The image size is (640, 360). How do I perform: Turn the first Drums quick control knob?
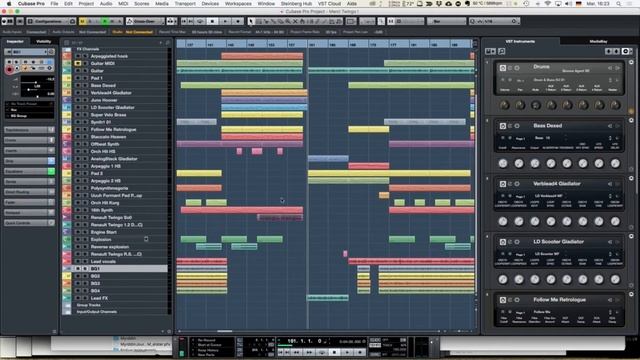[x=504, y=105]
